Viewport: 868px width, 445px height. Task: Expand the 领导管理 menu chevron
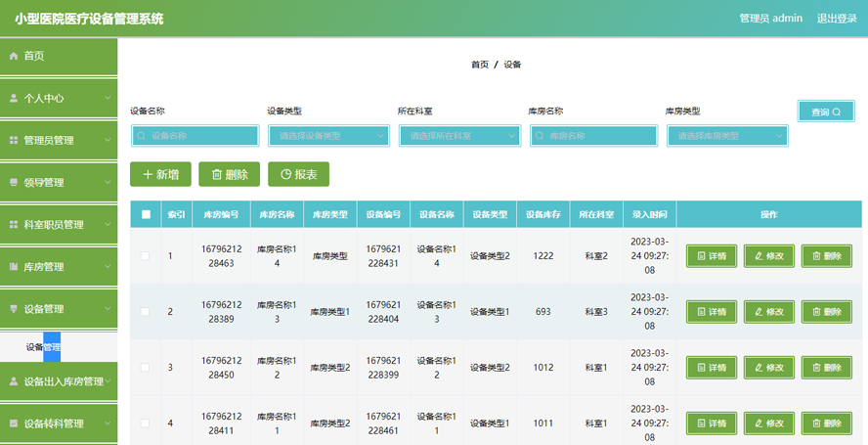(x=108, y=182)
